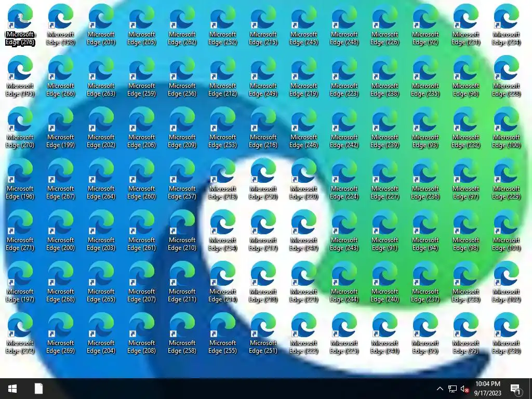Select Microsoft Edge (99) shortcut
Screen dimensions: 532x399
pyautogui.click(x=465, y=334)
